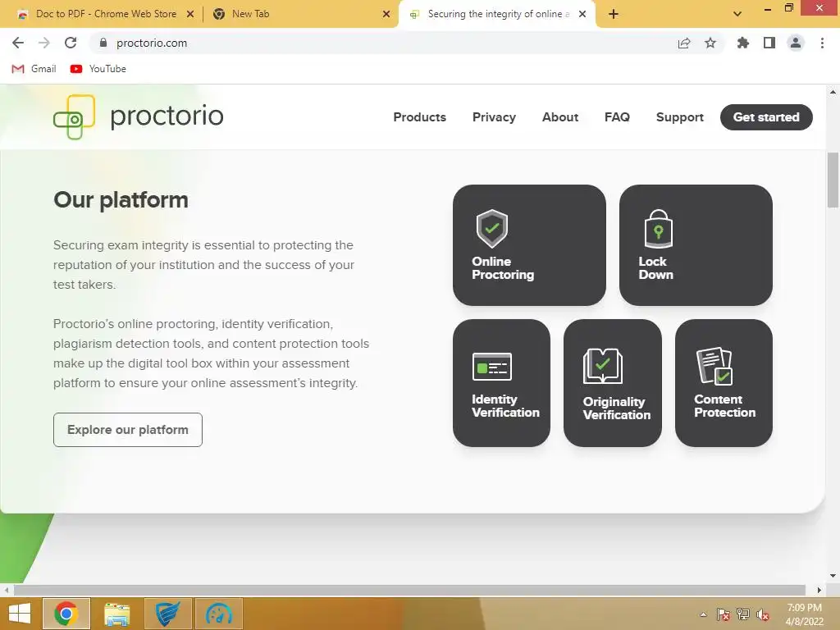840x630 pixels.
Task: Open Chrome three-dot menu
Action: pos(822,43)
